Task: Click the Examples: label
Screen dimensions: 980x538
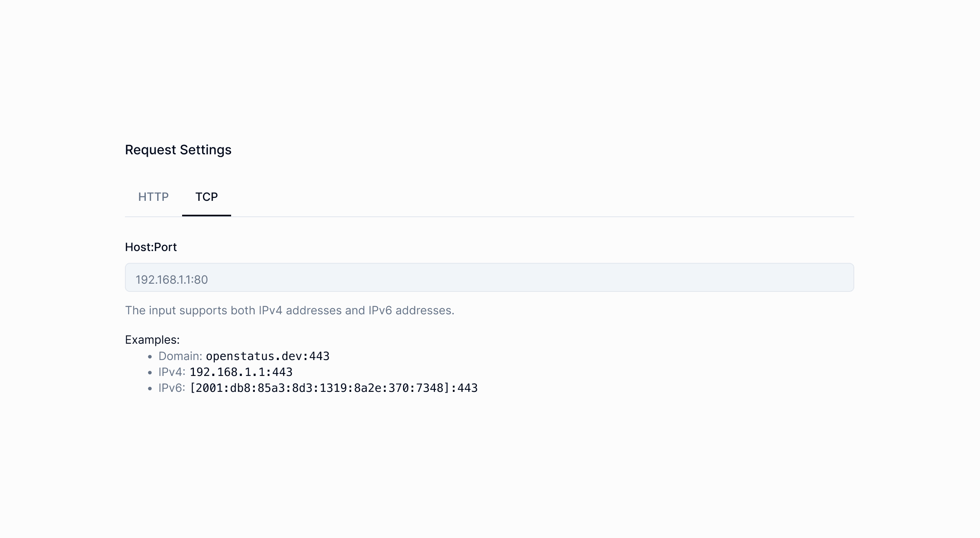Action: pyautogui.click(x=152, y=339)
